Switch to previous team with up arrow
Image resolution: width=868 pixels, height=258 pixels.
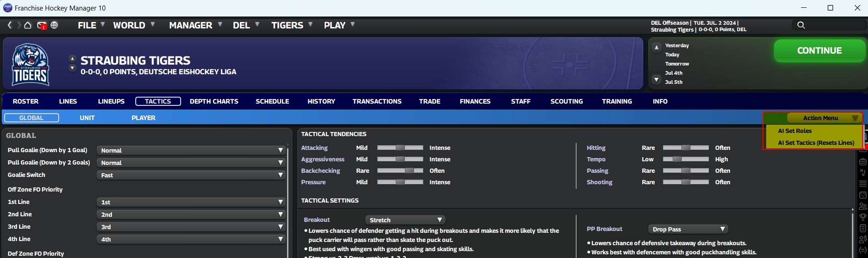(72, 59)
